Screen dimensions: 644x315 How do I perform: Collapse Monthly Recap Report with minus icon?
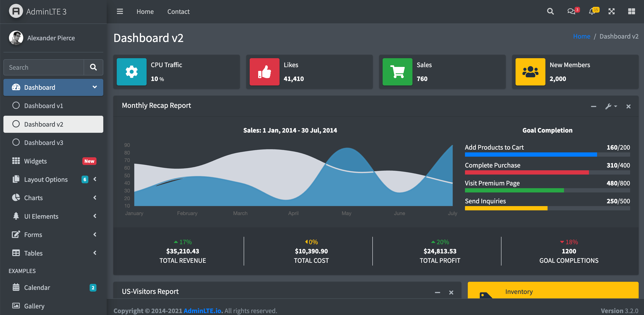(x=593, y=107)
